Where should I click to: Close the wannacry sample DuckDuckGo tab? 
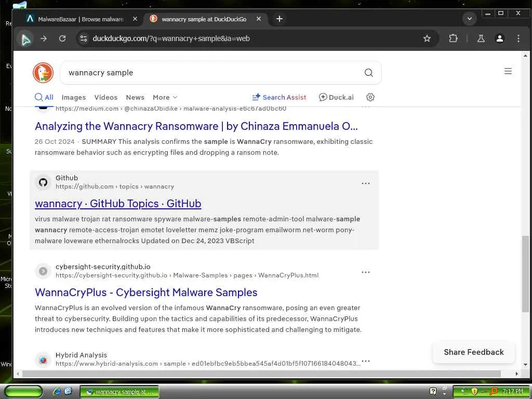click(259, 19)
